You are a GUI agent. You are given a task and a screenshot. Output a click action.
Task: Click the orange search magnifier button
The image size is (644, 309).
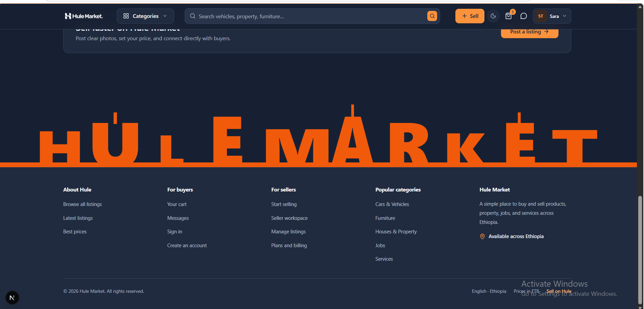coord(432,16)
